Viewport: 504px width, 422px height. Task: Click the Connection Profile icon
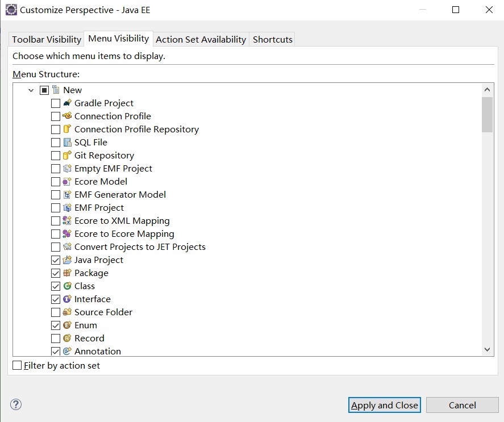[x=67, y=116]
